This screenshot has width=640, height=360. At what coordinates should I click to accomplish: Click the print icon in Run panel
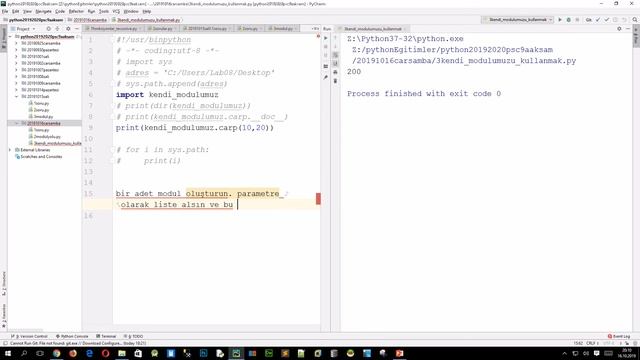click(336, 72)
